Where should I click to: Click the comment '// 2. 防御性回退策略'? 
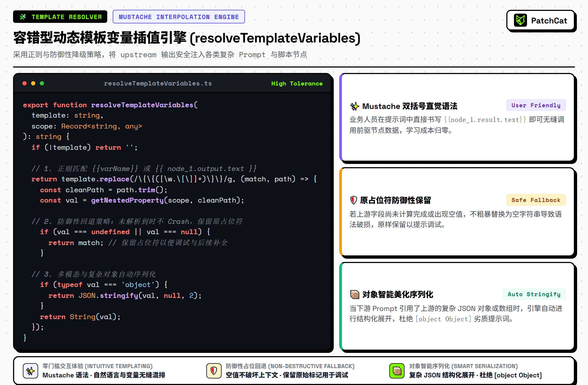coord(137,221)
